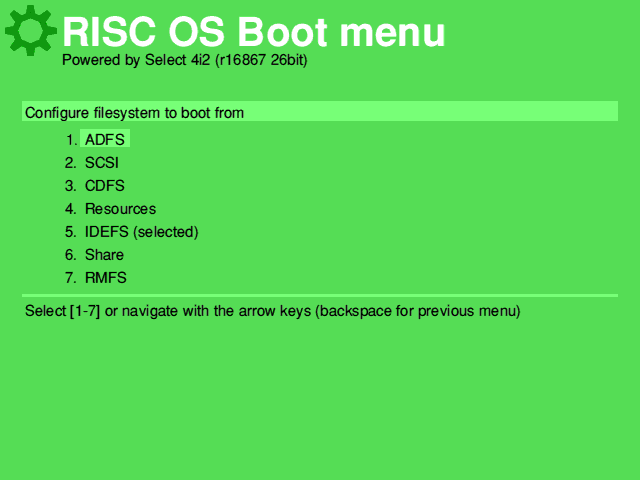Click the 'Configure filesystem to boot from' heading
The image size is (640, 480).
tap(320, 111)
